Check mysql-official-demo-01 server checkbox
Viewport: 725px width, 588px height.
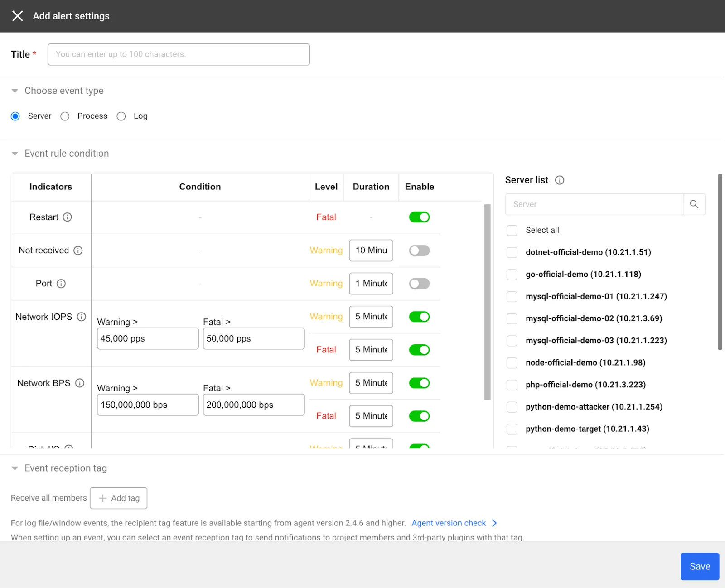pos(512,297)
